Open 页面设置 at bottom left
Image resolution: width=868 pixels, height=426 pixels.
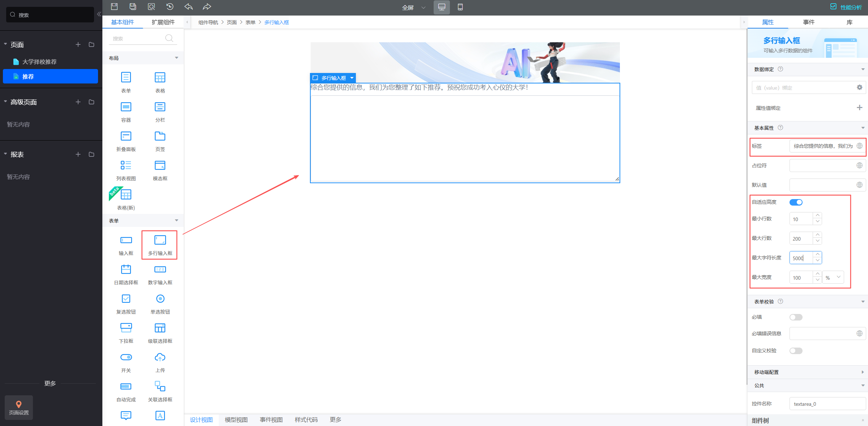click(x=19, y=407)
